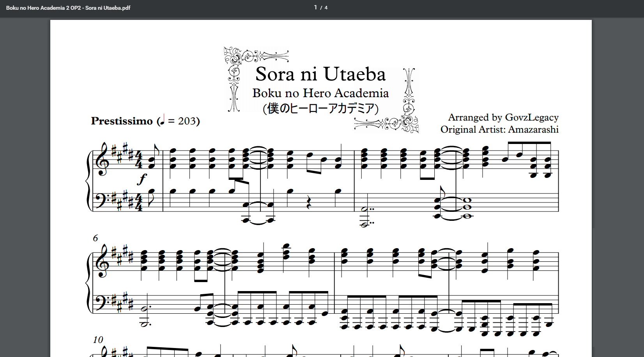644x357 pixels.
Task: Click the total page count 4
Action: tap(326, 8)
